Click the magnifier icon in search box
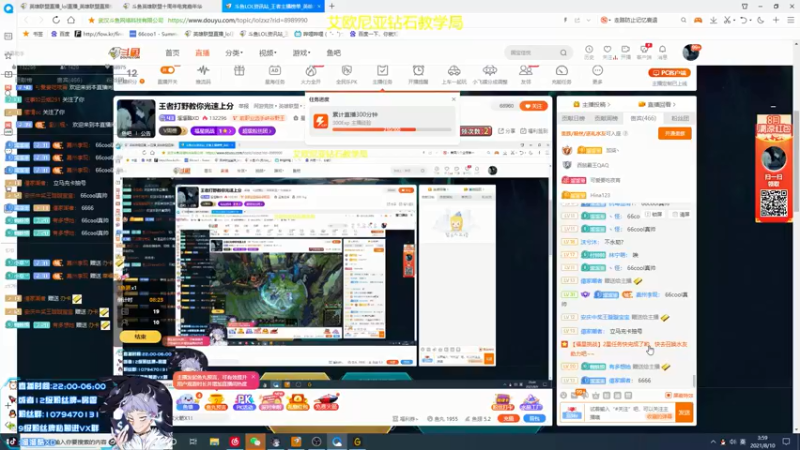The width and height of the screenshot is (800, 450). (x=563, y=53)
